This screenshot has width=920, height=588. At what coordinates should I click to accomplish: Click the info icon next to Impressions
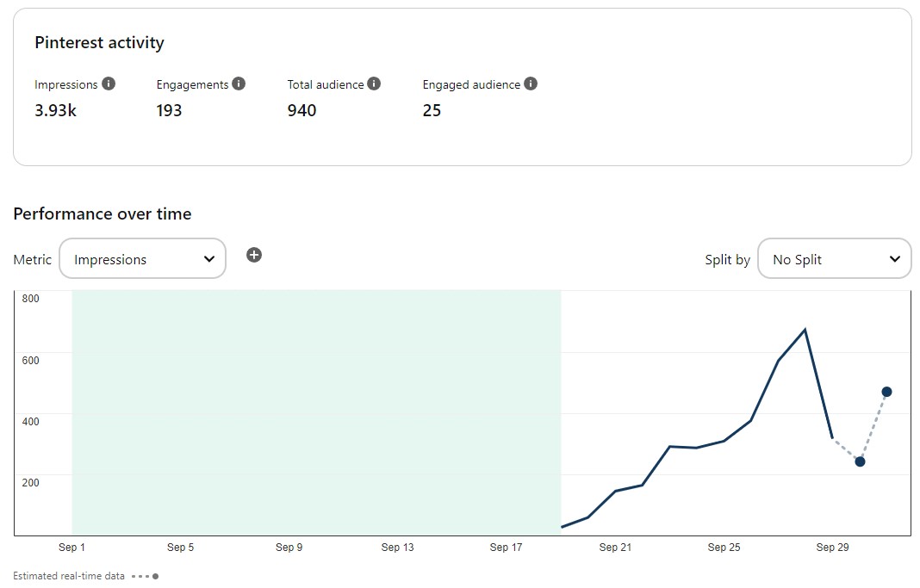[109, 84]
